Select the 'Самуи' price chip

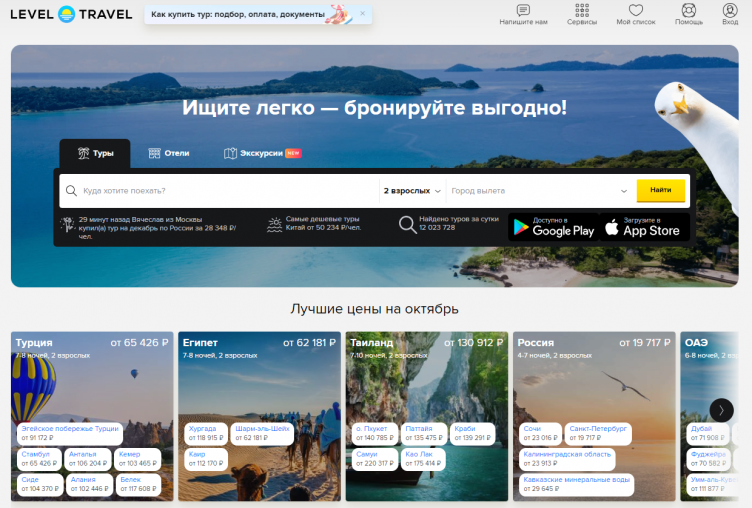coord(375,459)
